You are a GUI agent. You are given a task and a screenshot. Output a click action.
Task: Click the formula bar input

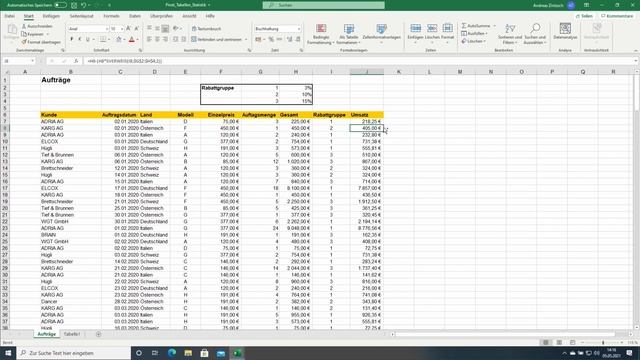tap(359, 61)
